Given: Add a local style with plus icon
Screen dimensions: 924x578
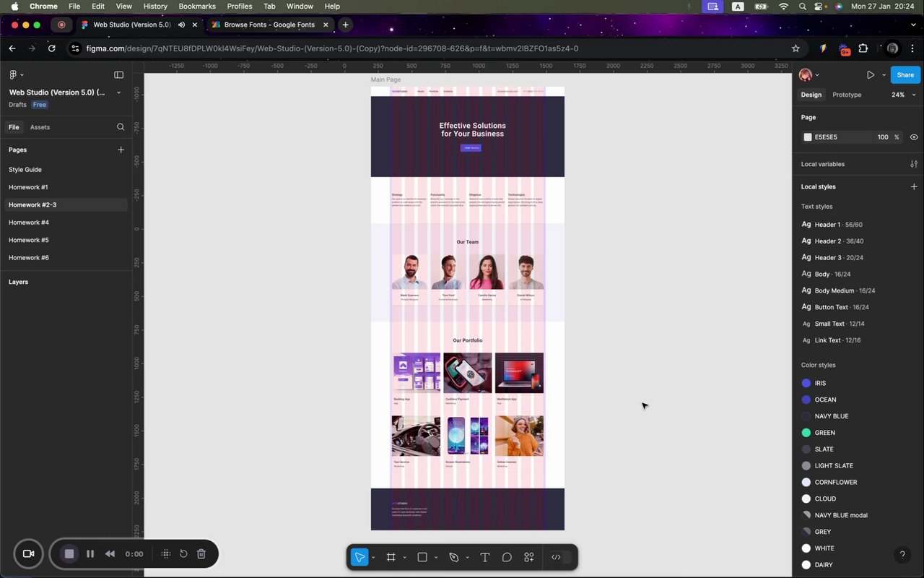Looking at the screenshot, I should coord(914,186).
